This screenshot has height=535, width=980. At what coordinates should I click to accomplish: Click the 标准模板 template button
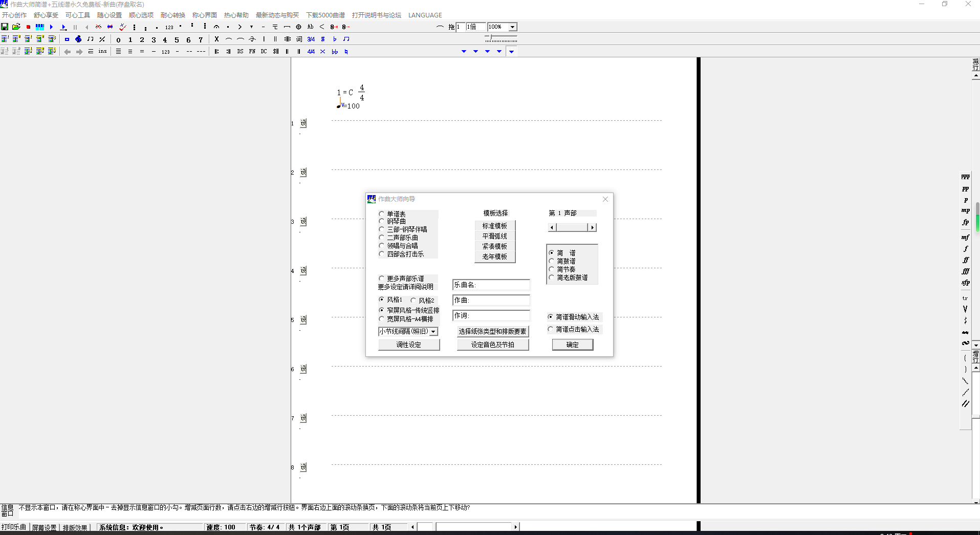[x=494, y=226]
